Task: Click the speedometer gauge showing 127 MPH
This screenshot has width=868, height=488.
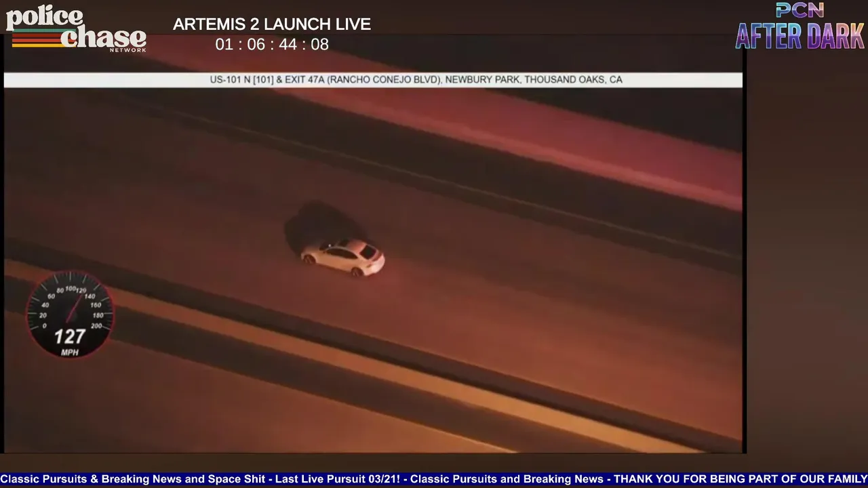Action: pyautogui.click(x=70, y=315)
